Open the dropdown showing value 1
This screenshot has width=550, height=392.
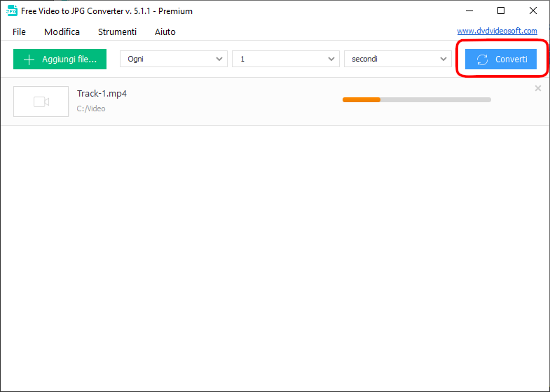click(x=286, y=59)
